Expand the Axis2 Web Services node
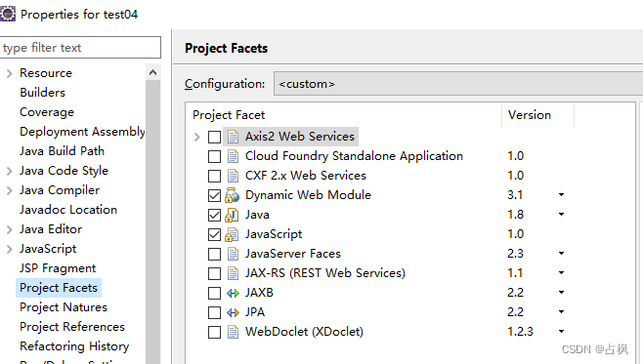643x364 pixels. tap(197, 137)
